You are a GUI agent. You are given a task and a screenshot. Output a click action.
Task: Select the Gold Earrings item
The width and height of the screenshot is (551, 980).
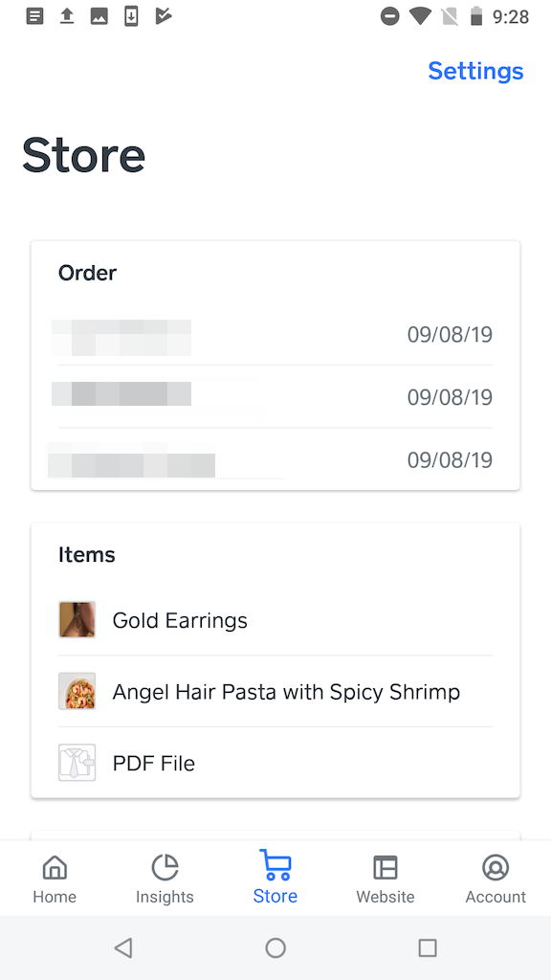(x=180, y=620)
